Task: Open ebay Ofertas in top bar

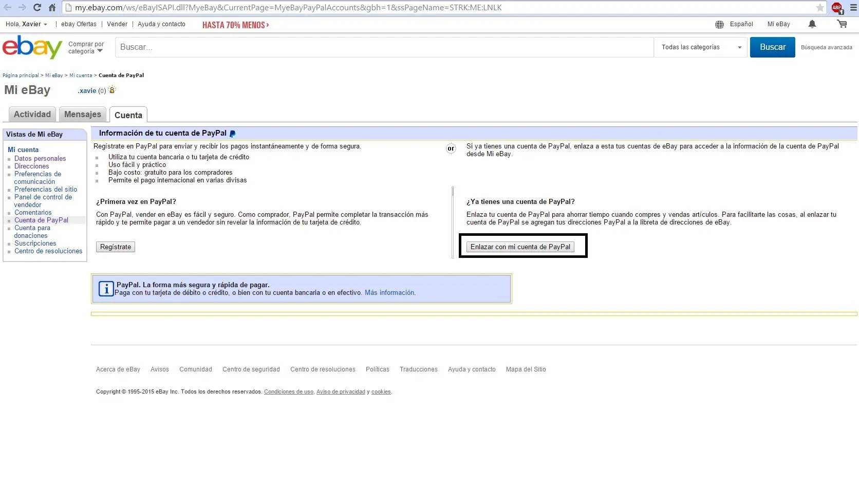Action: click(x=79, y=24)
